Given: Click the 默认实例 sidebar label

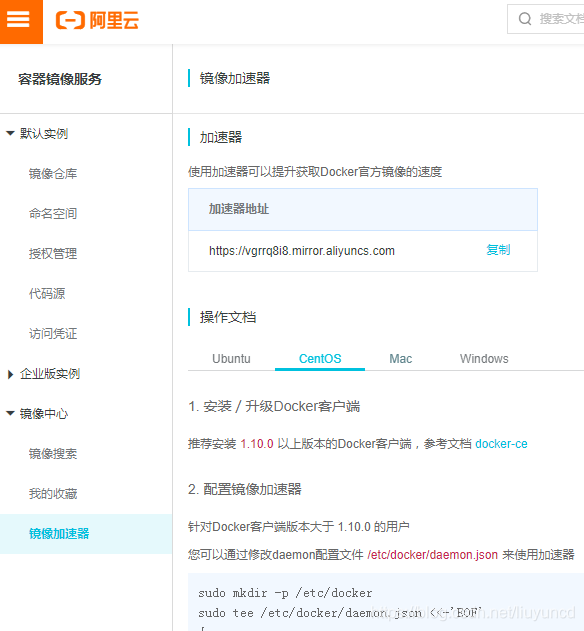Looking at the screenshot, I should [x=44, y=134].
